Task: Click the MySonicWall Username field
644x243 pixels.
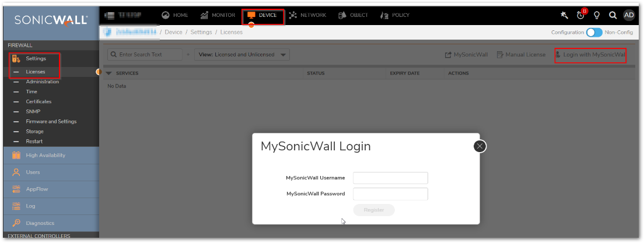Action: 390,178
